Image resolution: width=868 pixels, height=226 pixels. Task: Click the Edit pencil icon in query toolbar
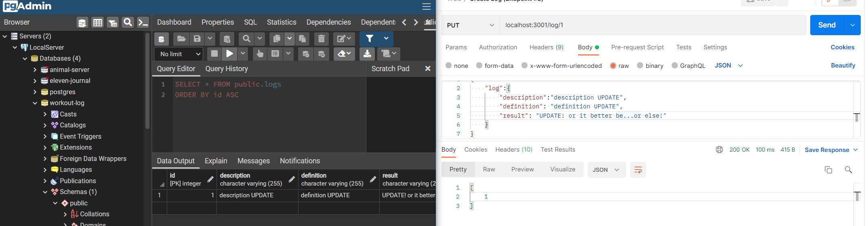[344, 39]
